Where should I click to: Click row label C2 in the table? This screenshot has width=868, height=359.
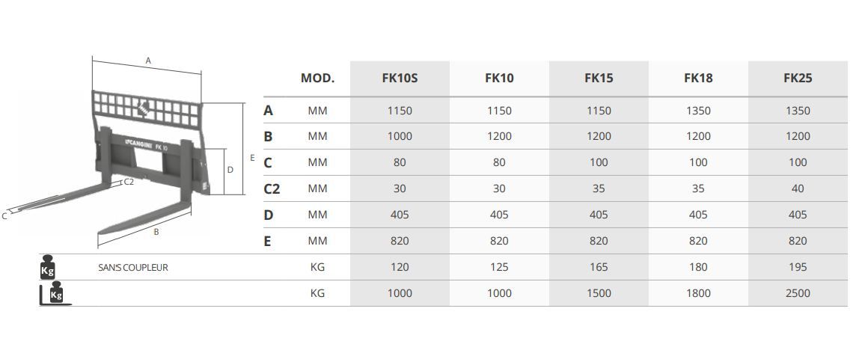272,188
